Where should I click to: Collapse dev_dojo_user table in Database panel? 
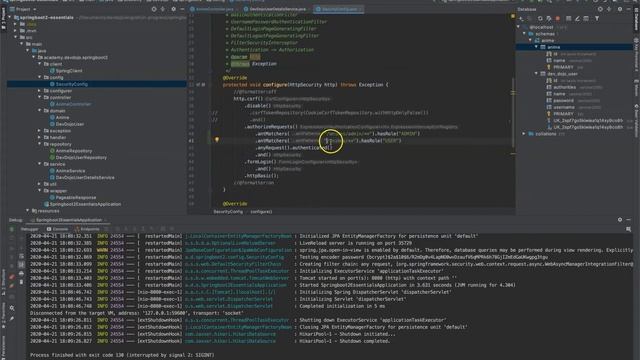536,73
